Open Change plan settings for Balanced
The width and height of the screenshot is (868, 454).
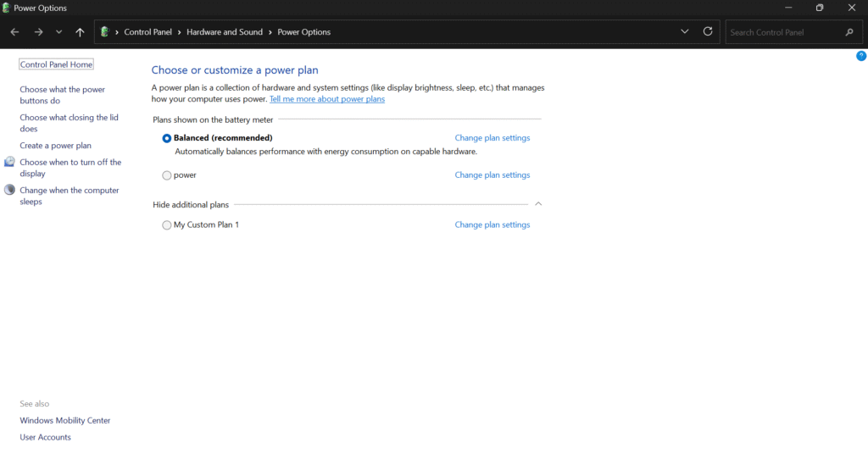[x=492, y=138]
